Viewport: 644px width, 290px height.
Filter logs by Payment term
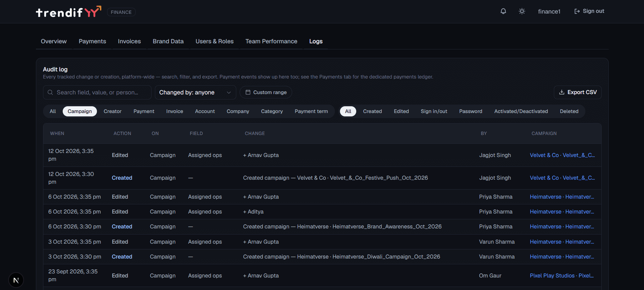311,111
